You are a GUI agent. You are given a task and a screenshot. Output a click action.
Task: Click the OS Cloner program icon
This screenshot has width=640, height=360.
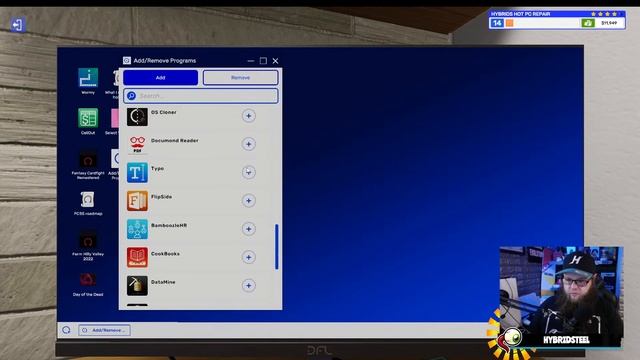(137, 117)
